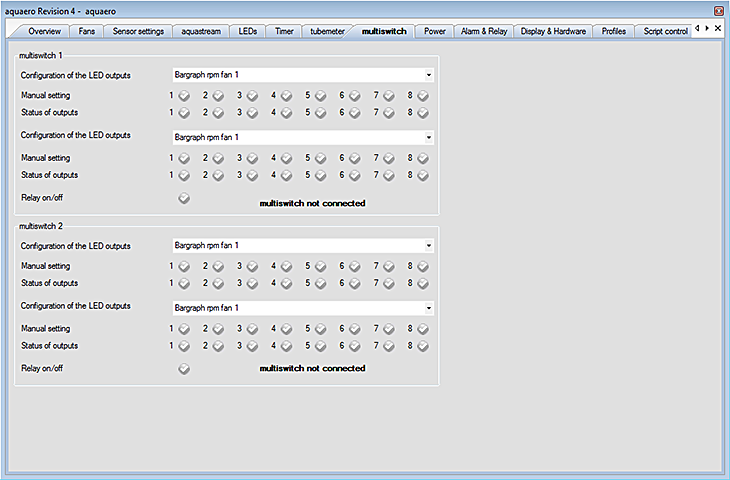Click multiswitch 1 lower Status output 4 LED

pyautogui.click(x=286, y=176)
